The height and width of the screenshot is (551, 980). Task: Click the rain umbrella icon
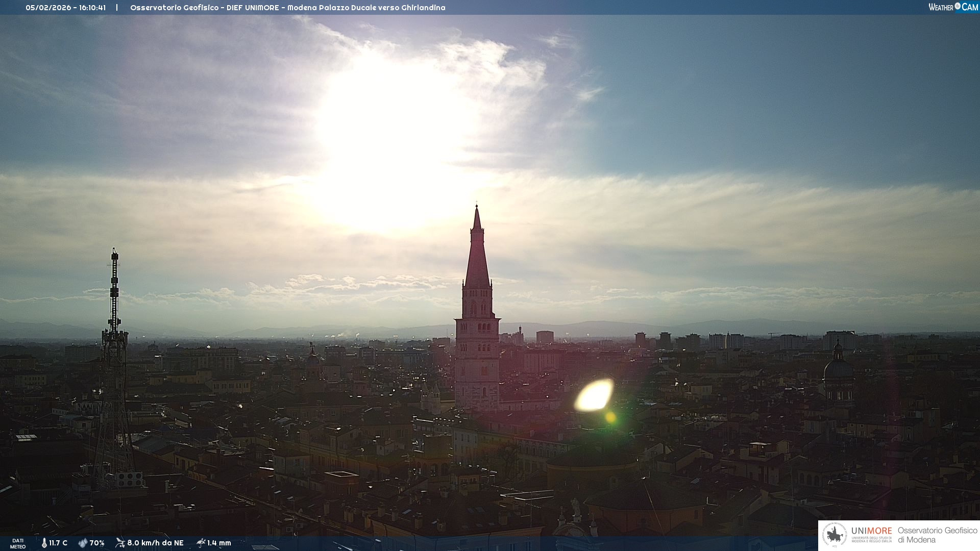pos(201,543)
